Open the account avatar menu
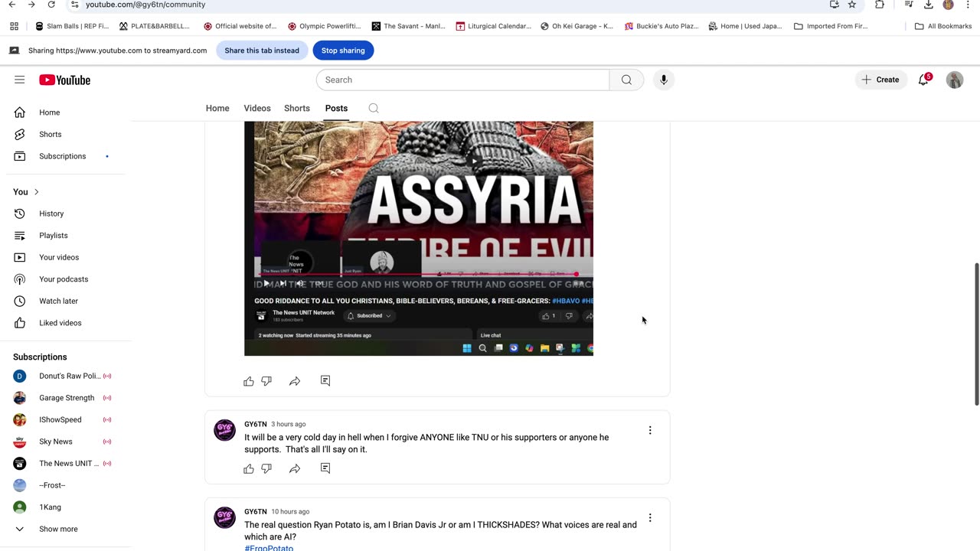 tap(955, 80)
